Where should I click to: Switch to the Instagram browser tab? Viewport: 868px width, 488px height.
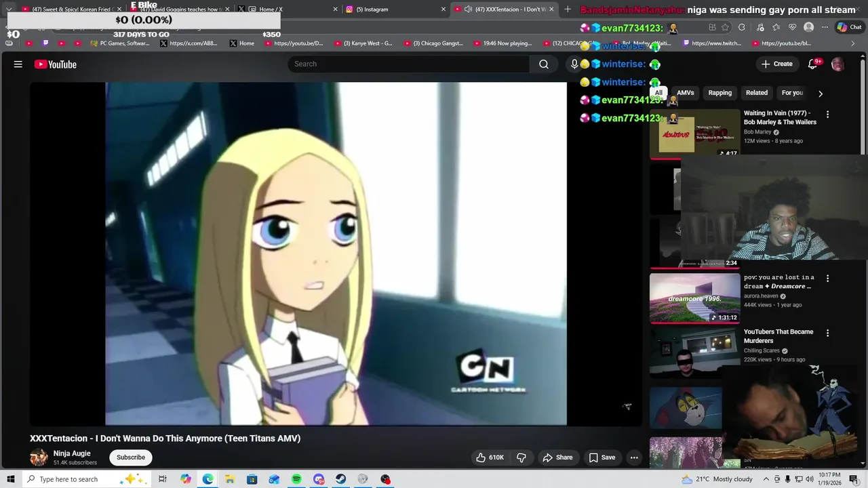pos(396,9)
